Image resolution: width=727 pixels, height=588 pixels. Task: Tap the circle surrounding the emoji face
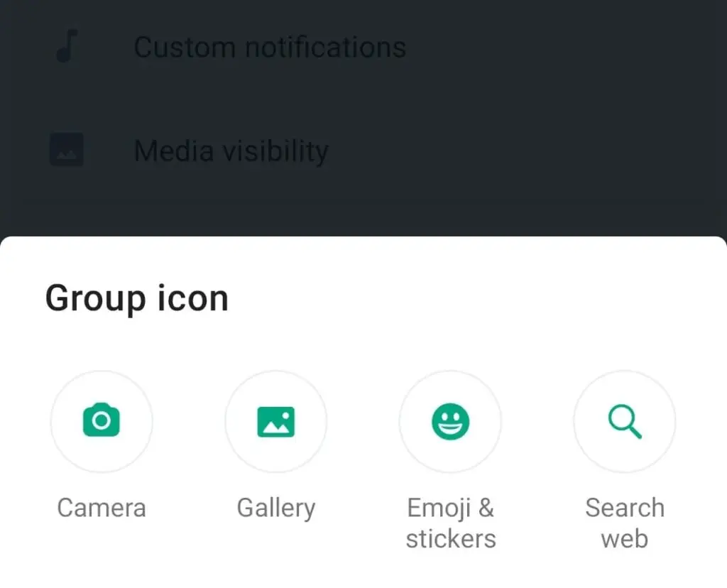[x=450, y=422]
